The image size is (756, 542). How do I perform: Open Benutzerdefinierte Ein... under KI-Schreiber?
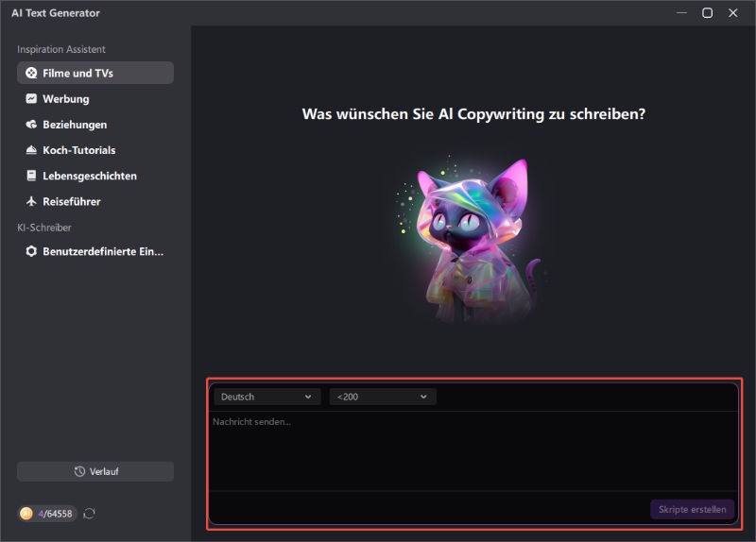[x=95, y=251]
